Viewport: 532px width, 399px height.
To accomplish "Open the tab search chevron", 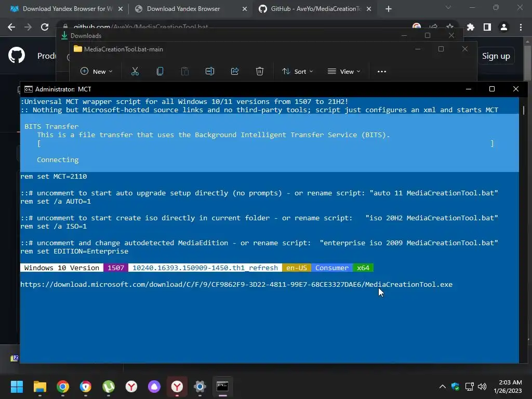I will [x=448, y=7].
